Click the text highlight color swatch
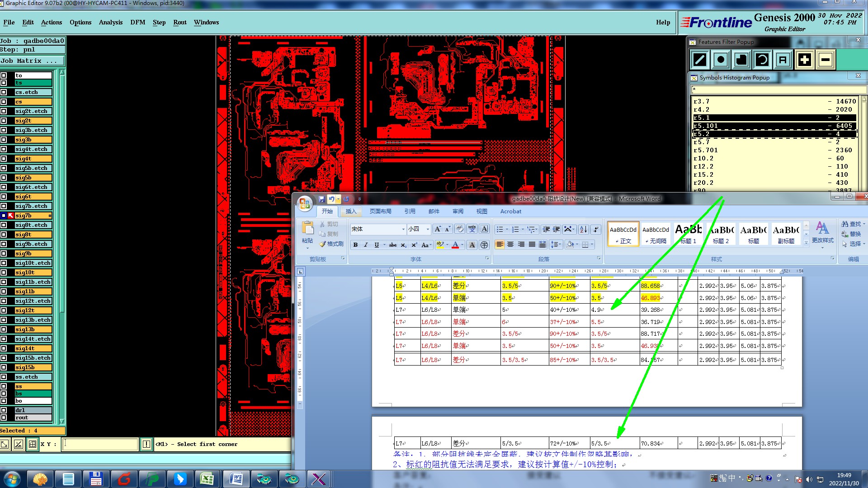Viewport: 868px width, 488px height. [439, 245]
